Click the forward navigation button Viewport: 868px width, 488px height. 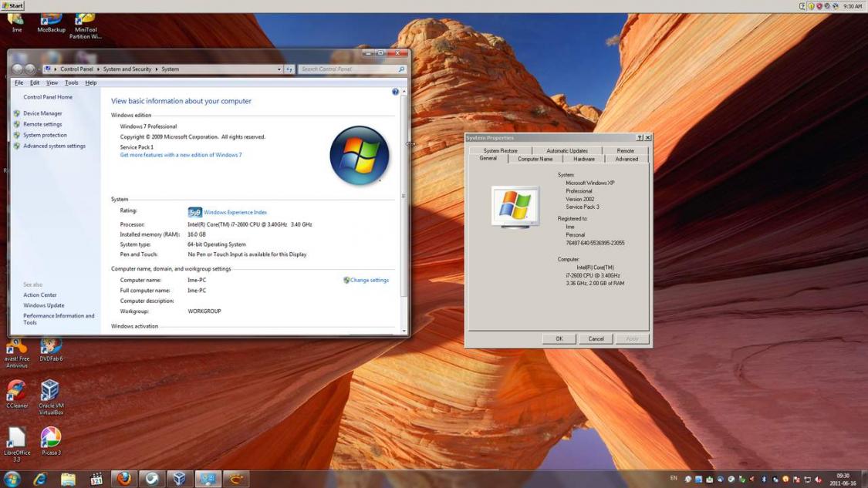(30, 69)
